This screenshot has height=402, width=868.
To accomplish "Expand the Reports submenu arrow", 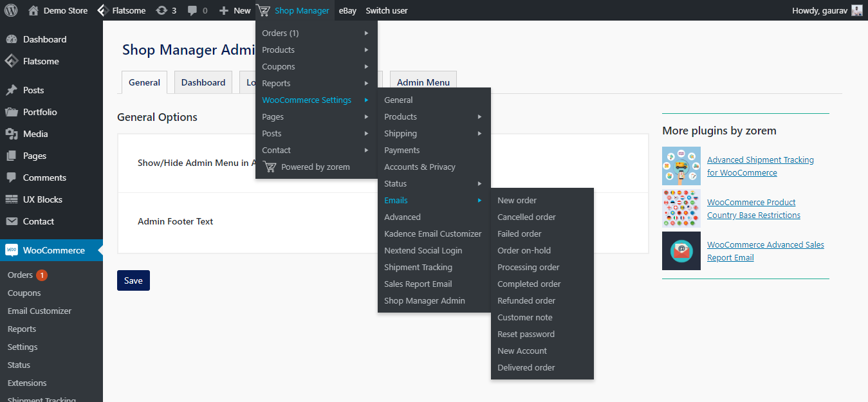I will tap(366, 83).
